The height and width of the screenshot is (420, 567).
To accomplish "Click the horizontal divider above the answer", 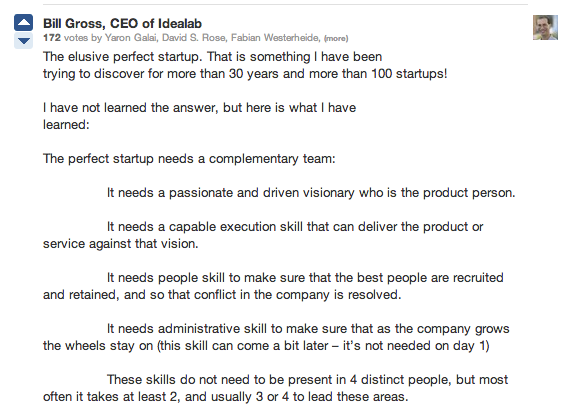I will [x=285, y=5].
